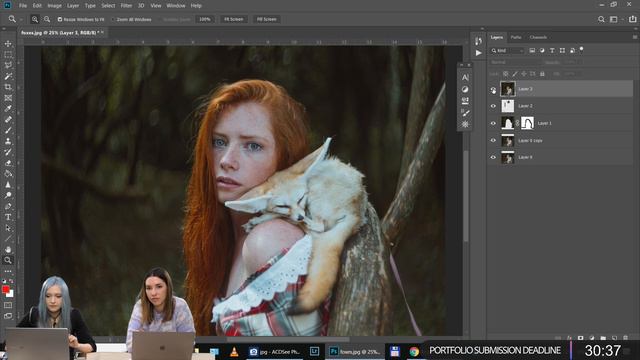Filter layers by shape type
Image resolution: width=640 pixels, height=360 pixels.
click(x=562, y=50)
